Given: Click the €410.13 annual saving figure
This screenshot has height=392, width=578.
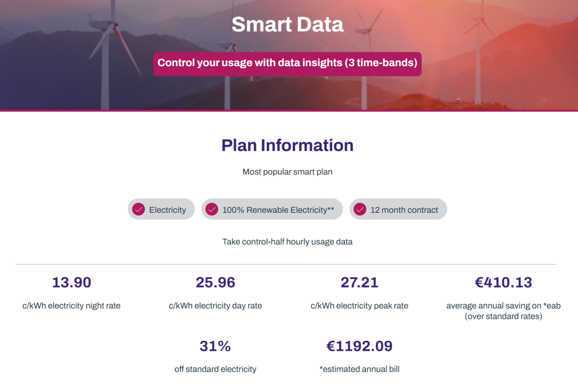Looking at the screenshot, I should click(x=503, y=282).
